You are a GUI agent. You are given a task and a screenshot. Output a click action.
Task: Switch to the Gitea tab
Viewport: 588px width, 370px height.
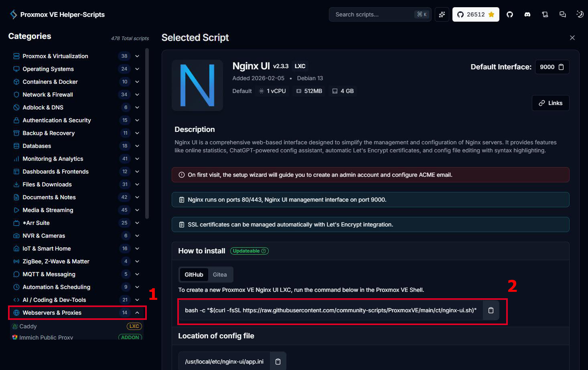[220, 274]
